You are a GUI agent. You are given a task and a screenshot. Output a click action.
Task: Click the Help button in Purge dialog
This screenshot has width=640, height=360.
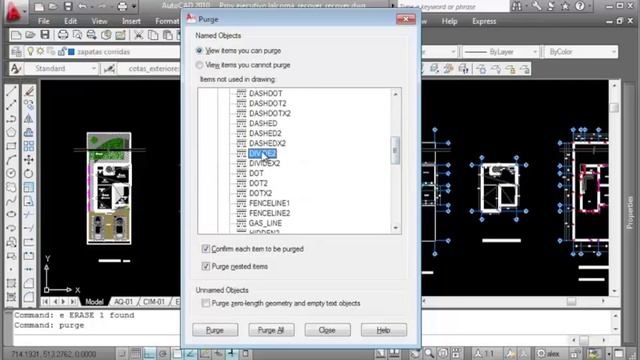pyautogui.click(x=384, y=330)
